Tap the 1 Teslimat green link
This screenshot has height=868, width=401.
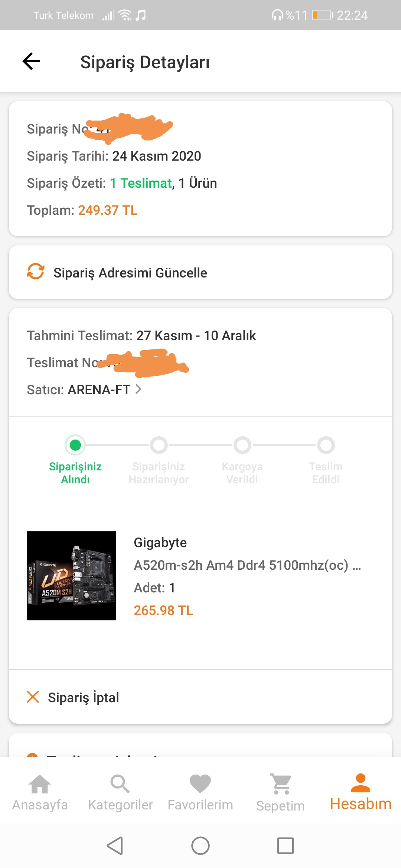pos(141,183)
